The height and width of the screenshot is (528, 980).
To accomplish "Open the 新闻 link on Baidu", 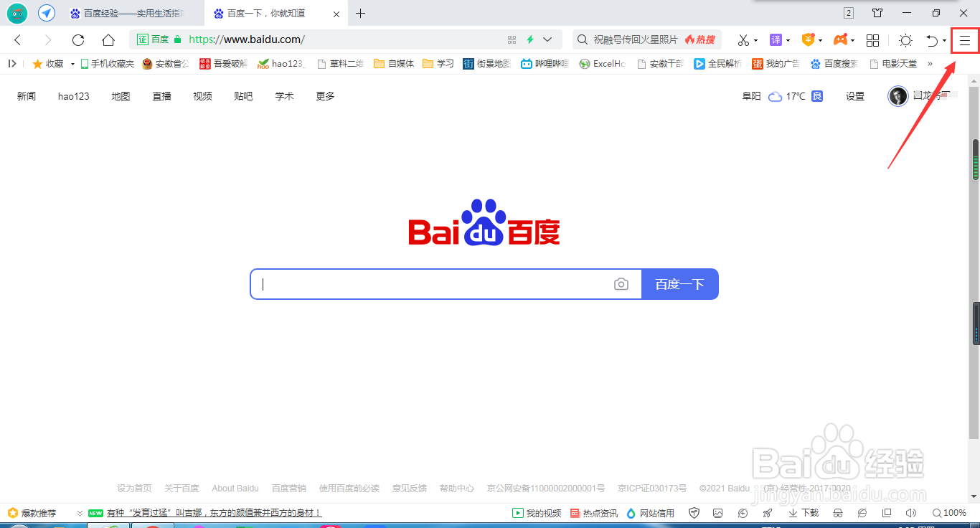I will [x=27, y=96].
